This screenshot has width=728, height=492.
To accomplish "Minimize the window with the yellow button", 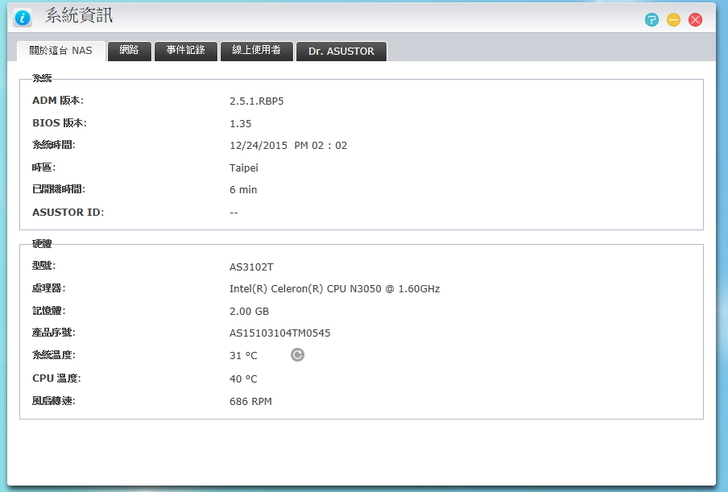I will 674,19.
